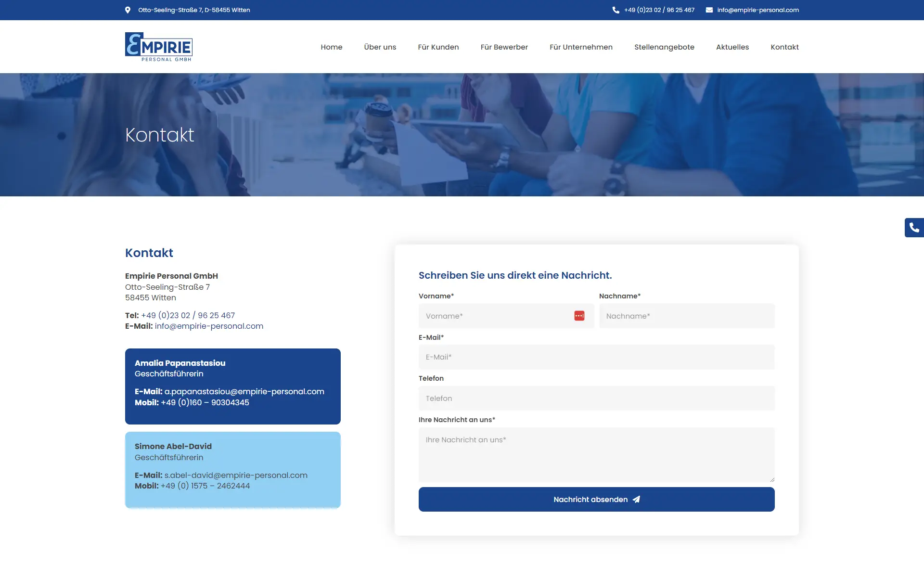Go to the Stellenangebote page
The image size is (924, 579).
coord(664,47)
